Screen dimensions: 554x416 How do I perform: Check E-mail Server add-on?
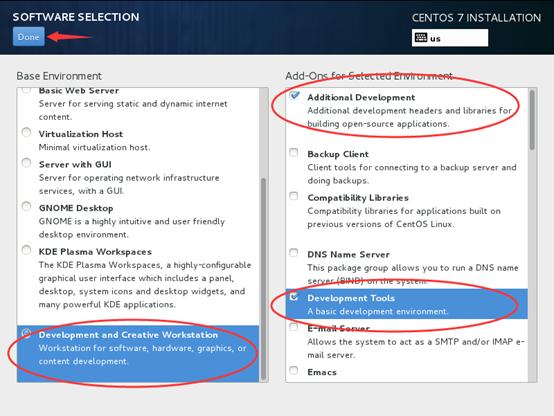pyautogui.click(x=294, y=327)
